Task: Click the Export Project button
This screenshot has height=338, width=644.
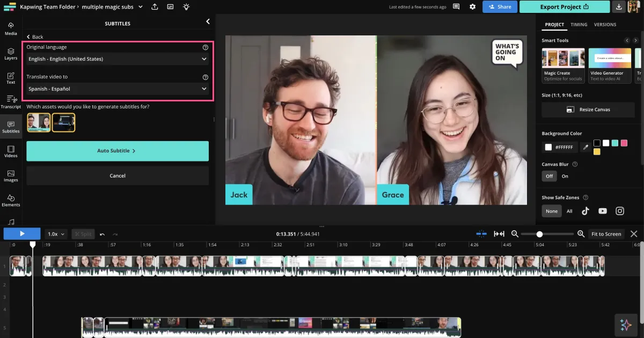Action: [565, 7]
